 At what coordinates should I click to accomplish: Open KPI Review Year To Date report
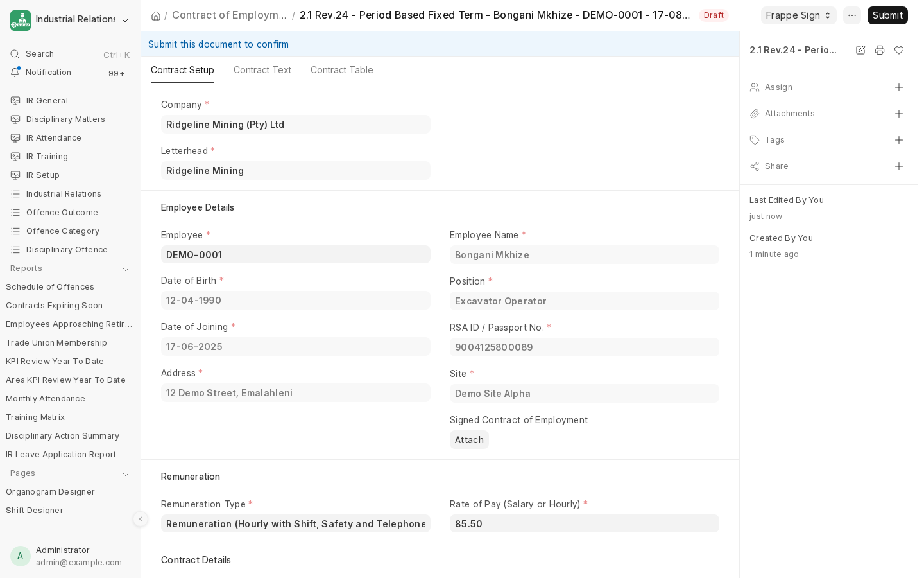point(55,362)
